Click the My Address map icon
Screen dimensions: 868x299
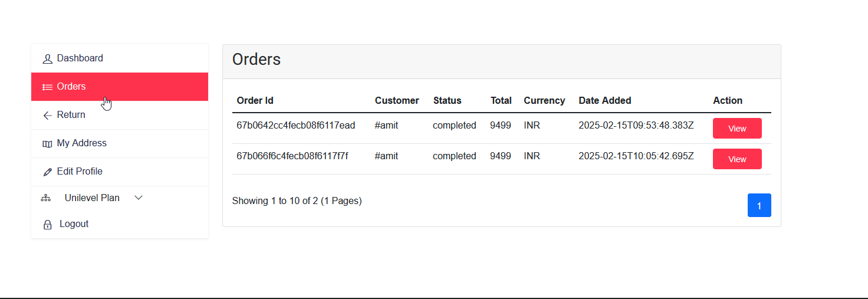(48, 144)
